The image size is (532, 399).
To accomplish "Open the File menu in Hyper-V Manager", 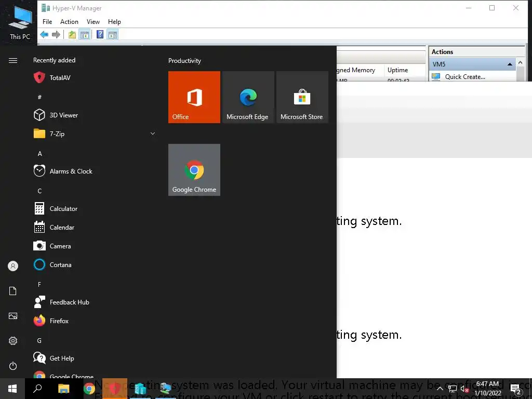I will 47,22.
